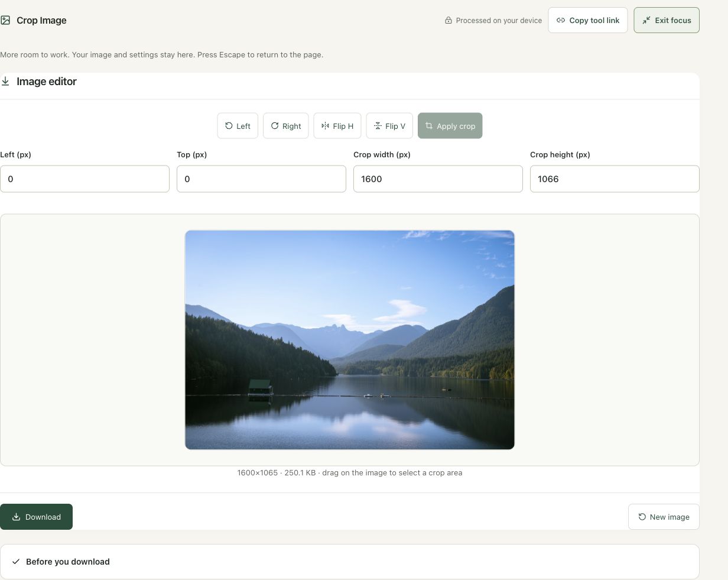Click the crop icon in Apply crop

coord(429,126)
